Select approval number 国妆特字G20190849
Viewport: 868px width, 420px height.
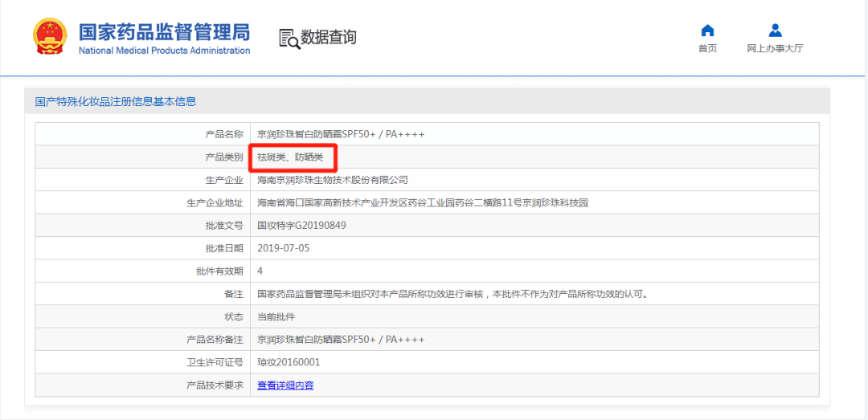(301, 226)
